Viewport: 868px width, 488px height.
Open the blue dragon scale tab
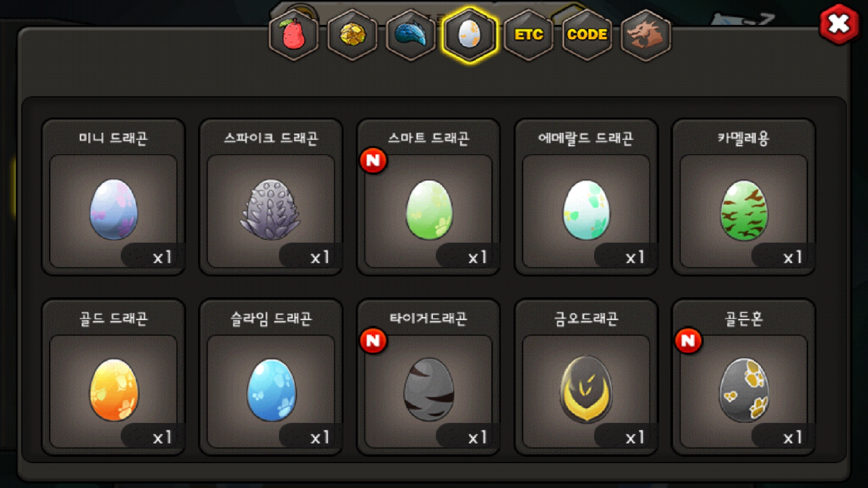point(411,35)
